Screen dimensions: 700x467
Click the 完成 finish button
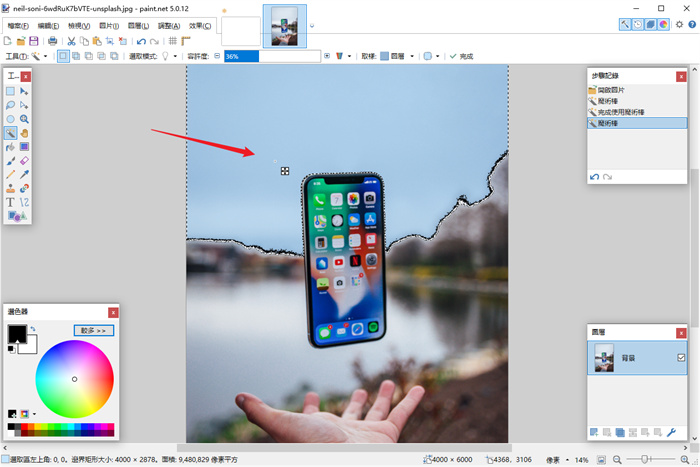(461, 57)
